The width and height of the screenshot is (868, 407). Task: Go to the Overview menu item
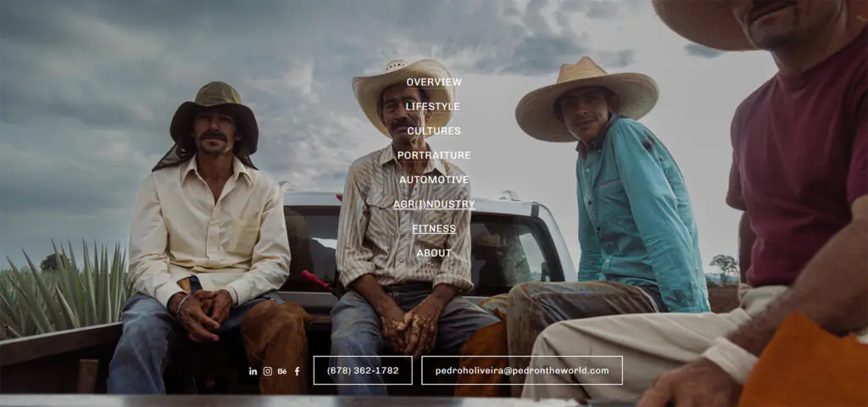[434, 82]
